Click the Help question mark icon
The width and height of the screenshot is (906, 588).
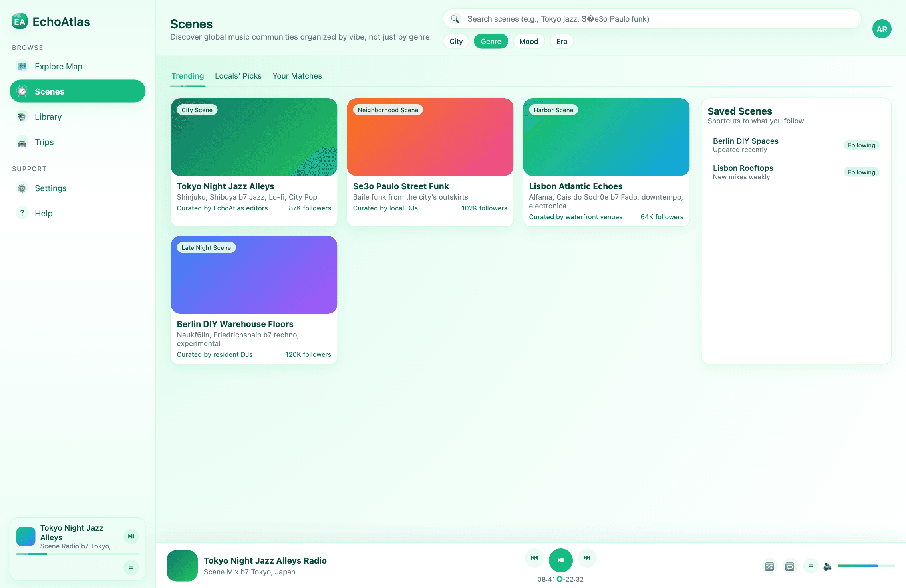(22, 213)
